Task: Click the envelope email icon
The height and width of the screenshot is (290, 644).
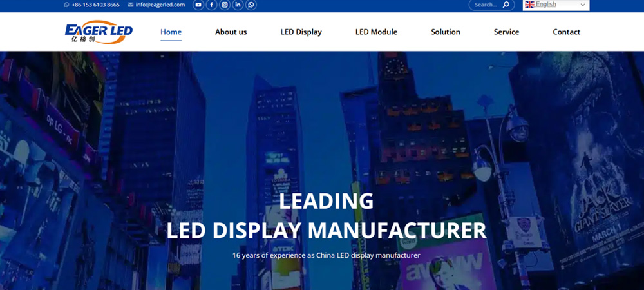Action: point(131,5)
